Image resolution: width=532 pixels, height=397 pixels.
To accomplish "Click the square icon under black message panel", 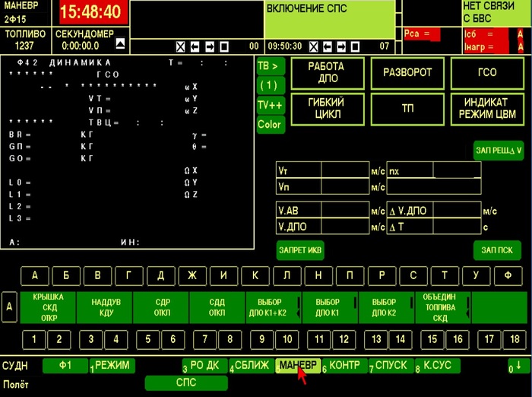I will click(x=224, y=46).
